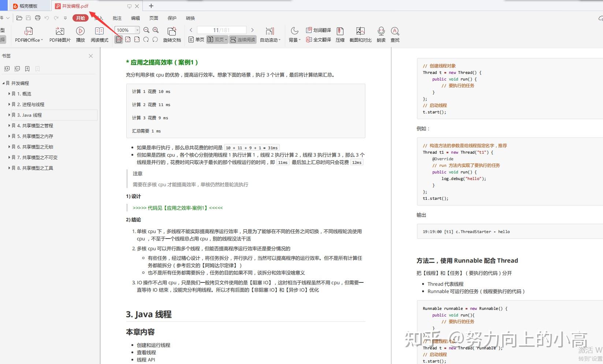Click the 代码见【应用之效率-案例1】 link text
This screenshot has width=603, height=364.
tap(178, 208)
